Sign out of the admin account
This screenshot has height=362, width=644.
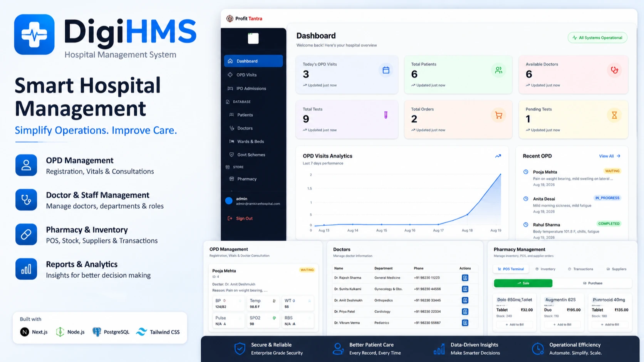click(x=240, y=218)
